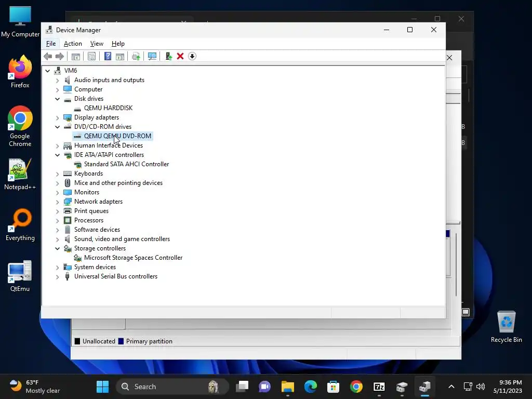532x399 pixels.
Task: Toggle the Show/Hide Action Pane toolbar icon
Action: (x=120, y=56)
